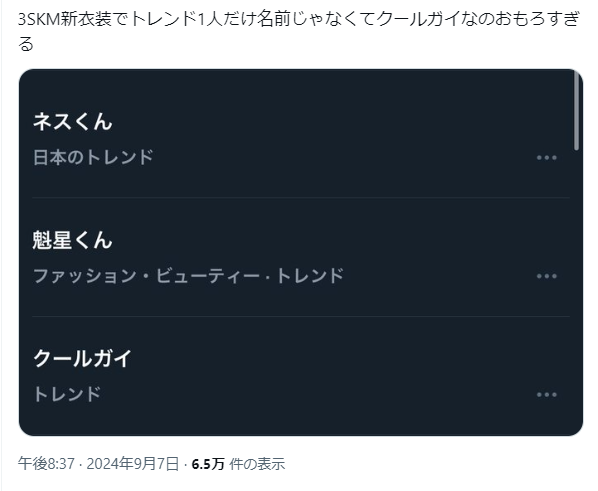Select the クールガイ trend title
The height and width of the screenshot is (491, 598).
82,359
